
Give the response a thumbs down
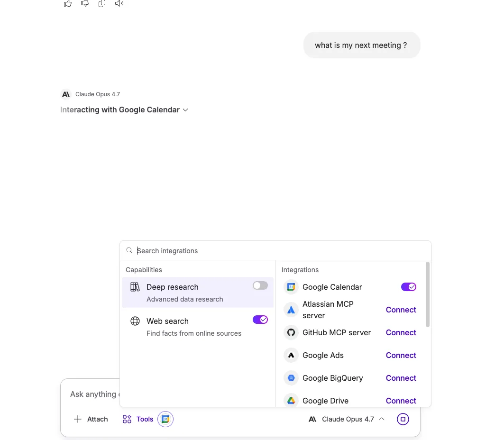coord(85,4)
